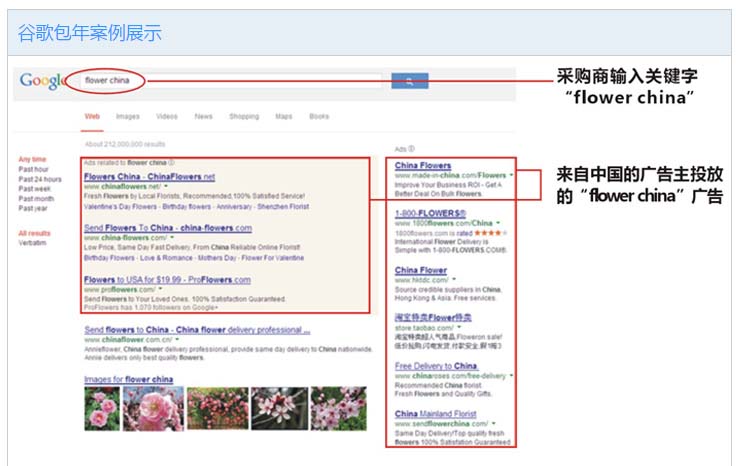This screenshot has height=466, width=736.
Task: Click the star rating under 1800flowers.com
Action: pos(491,233)
